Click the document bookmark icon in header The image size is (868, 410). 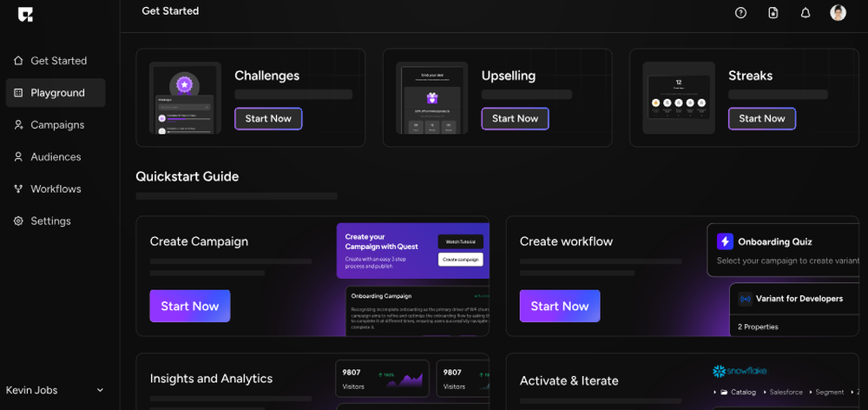click(773, 13)
